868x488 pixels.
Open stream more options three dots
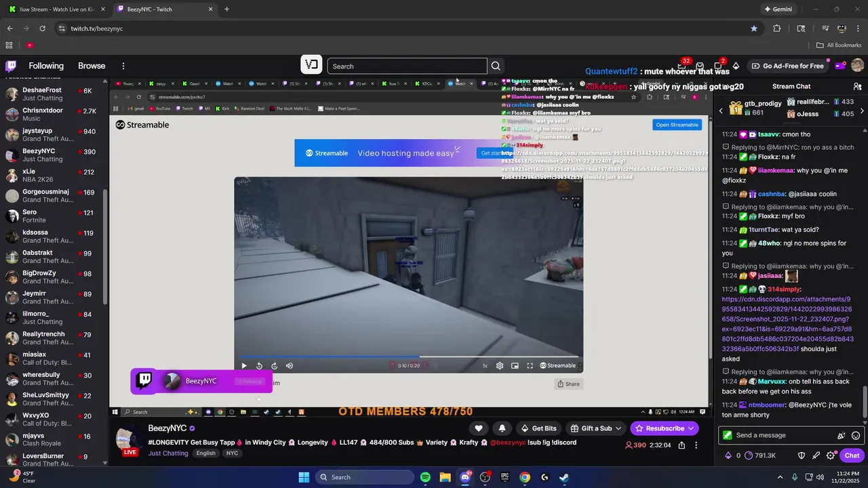[696, 445]
